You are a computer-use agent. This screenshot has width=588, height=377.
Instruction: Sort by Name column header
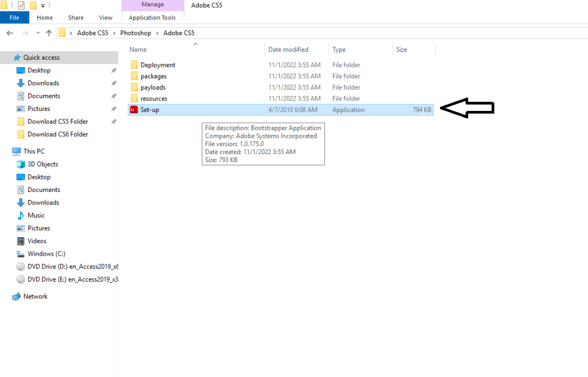point(138,49)
